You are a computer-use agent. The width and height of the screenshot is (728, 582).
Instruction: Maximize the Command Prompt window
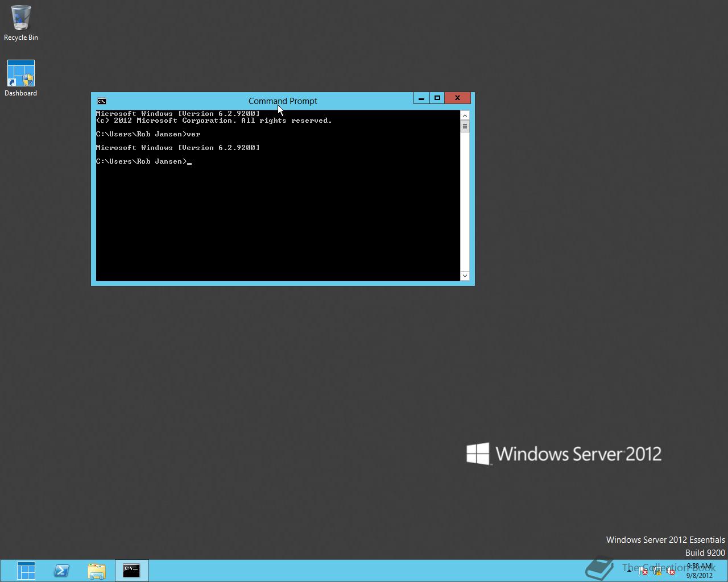pyautogui.click(x=437, y=98)
